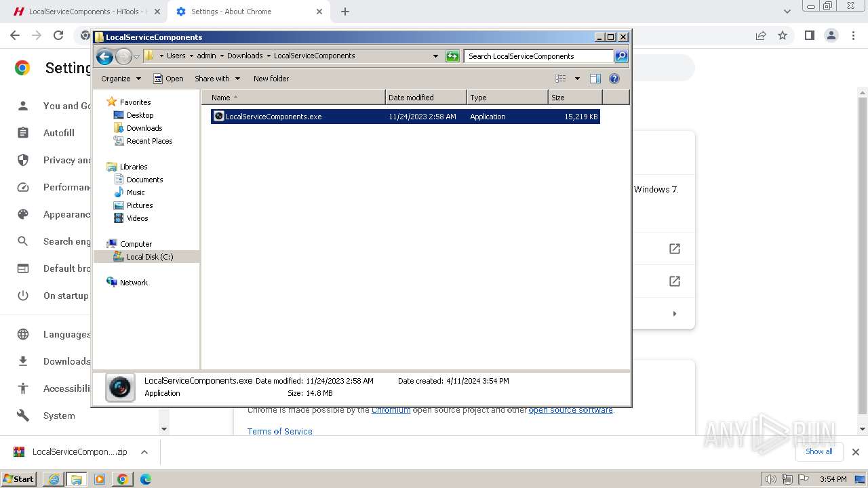Open Documents library
The width and height of the screenshot is (868, 488).
coord(144,180)
